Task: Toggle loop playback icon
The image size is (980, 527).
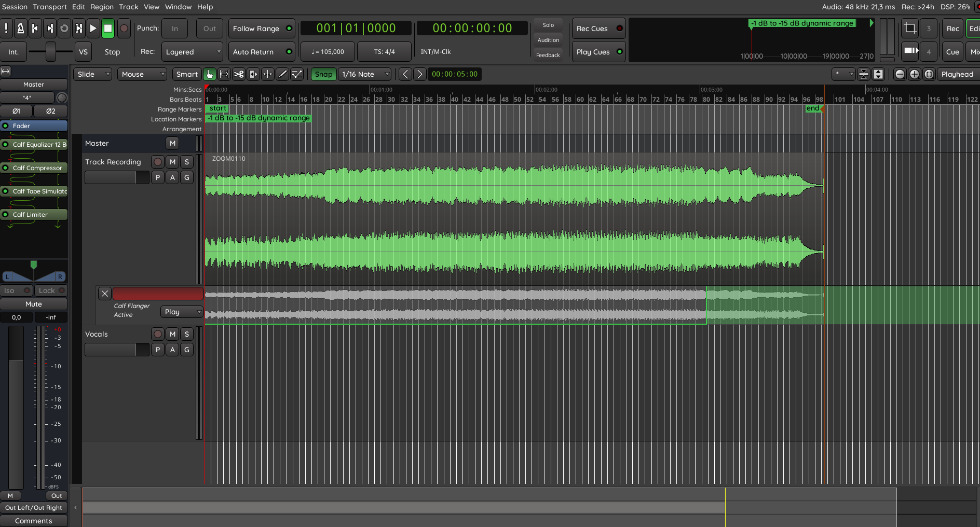Action: click(64, 29)
